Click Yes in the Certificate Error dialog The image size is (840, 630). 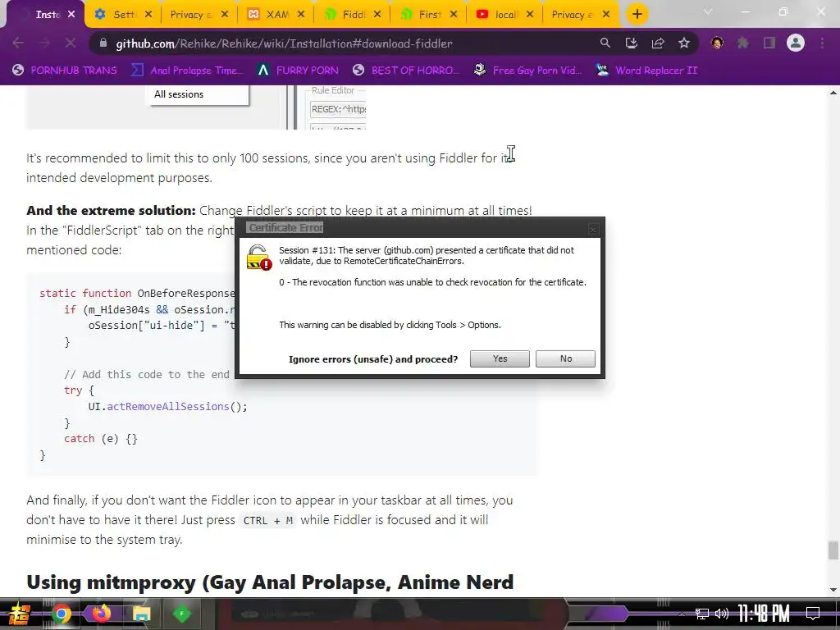(500, 359)
